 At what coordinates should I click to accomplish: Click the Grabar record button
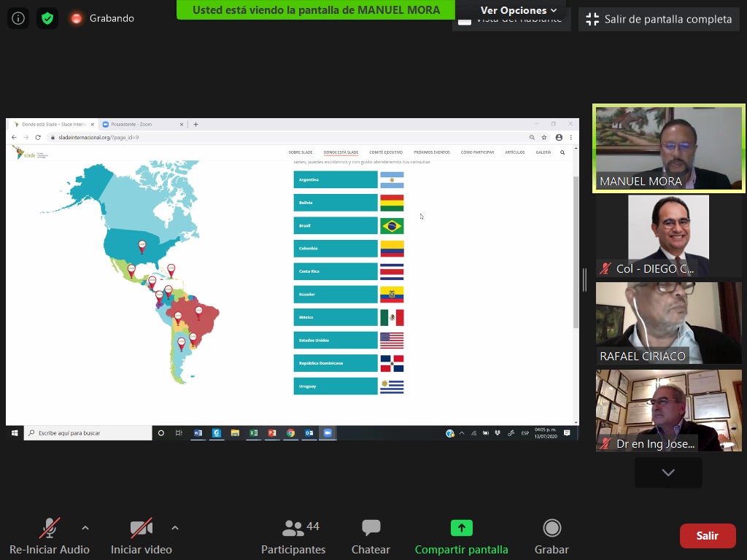pos(551,537)
